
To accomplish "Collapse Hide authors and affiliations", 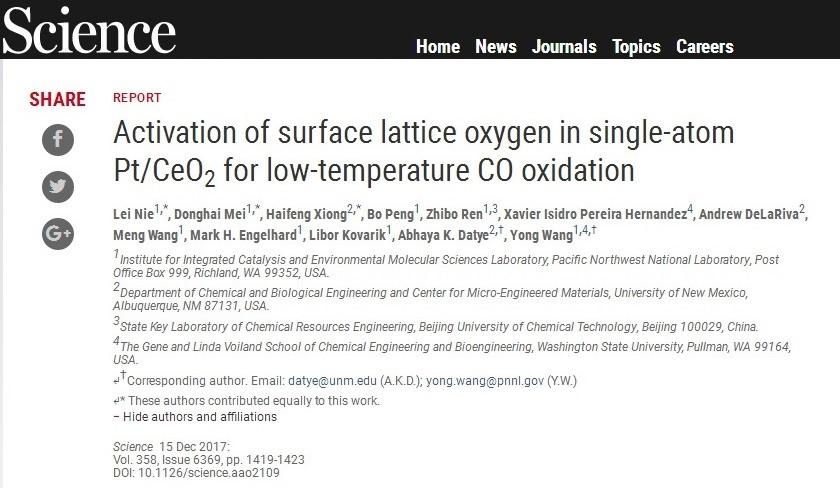I will tap(198, 417).
